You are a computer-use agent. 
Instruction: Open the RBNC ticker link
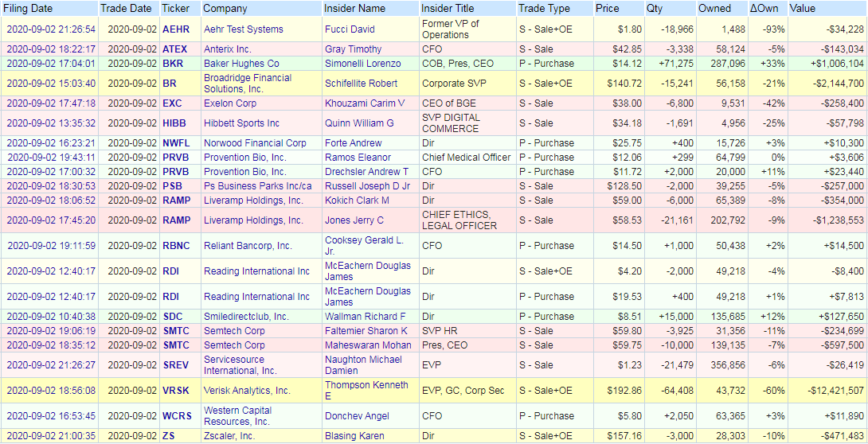[x=176, y=246]
